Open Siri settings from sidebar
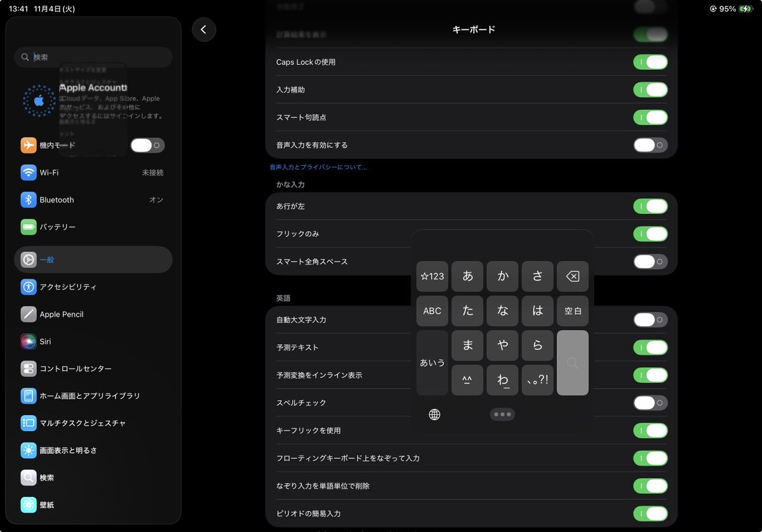 pyautogui.click(x=93, y=342)
